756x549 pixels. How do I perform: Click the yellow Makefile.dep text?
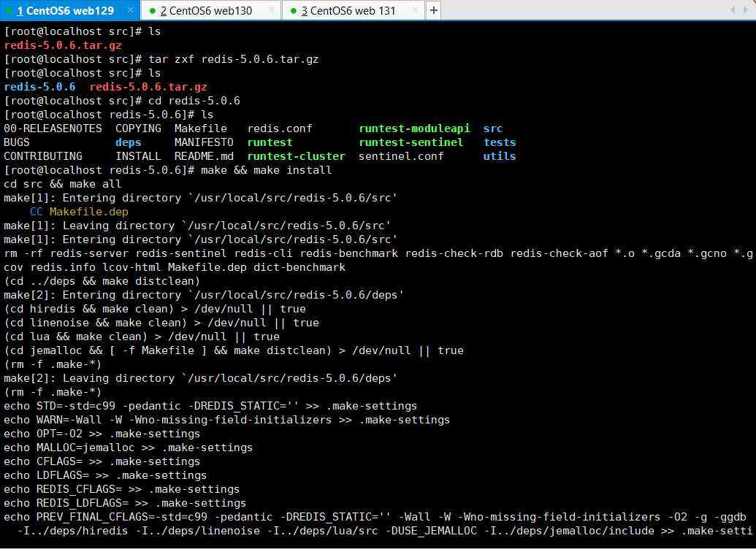point(88,212)
